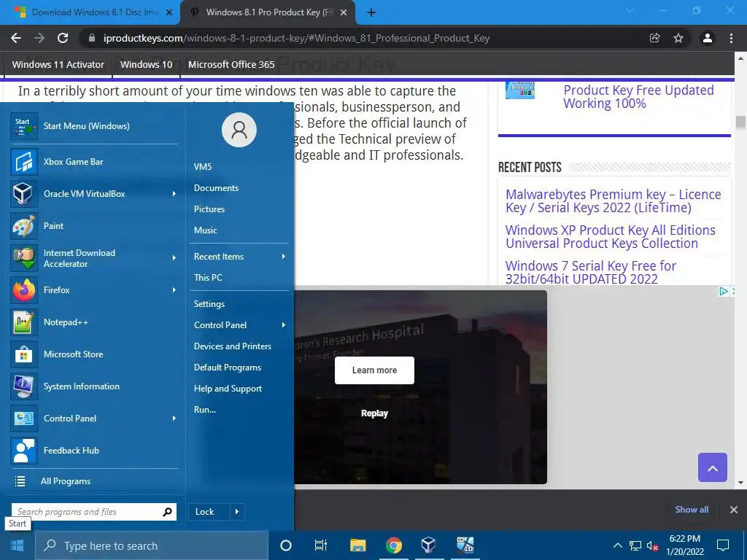Open power options arrow beside Lock
The image size is (747, 560).
click(237, 512)
